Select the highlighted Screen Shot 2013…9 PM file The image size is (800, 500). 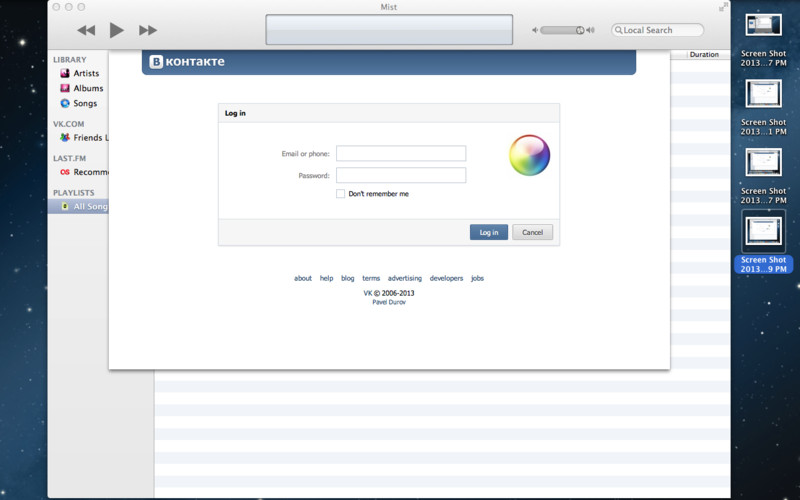pyautogui.click(x=763, y=242)
